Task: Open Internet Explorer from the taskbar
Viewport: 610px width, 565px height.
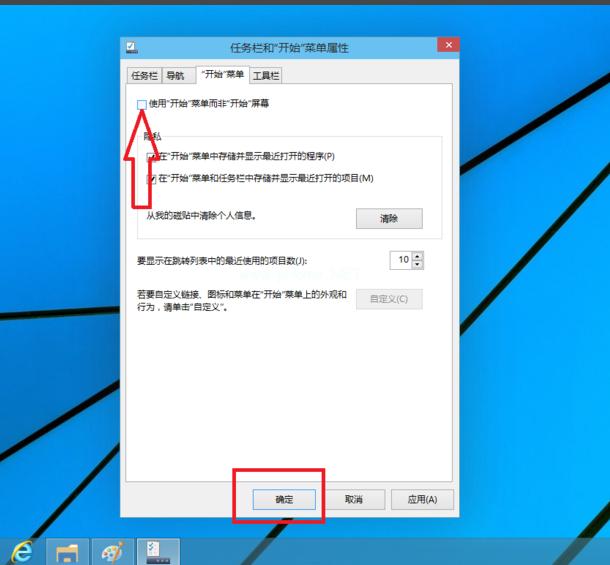Action: click(22, 552)
